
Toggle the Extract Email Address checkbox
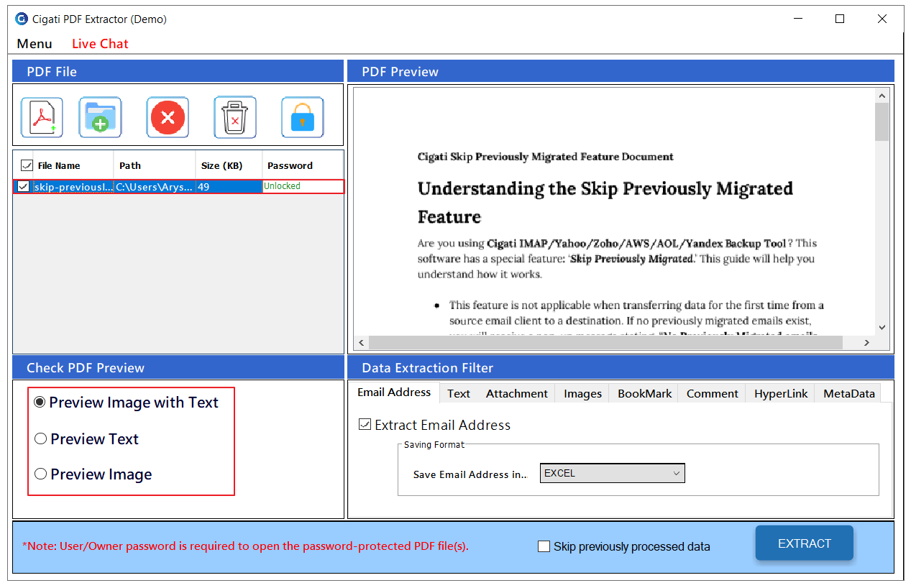pos(365,425)
